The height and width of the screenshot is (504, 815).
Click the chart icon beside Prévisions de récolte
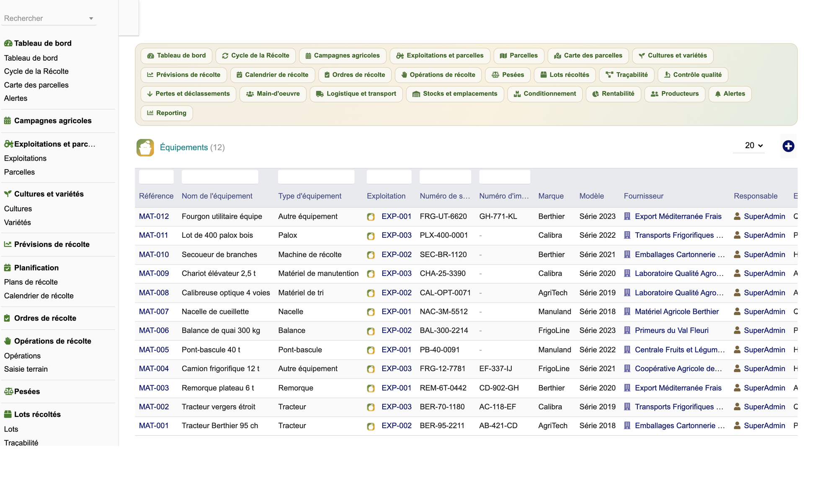click(8, 244)
